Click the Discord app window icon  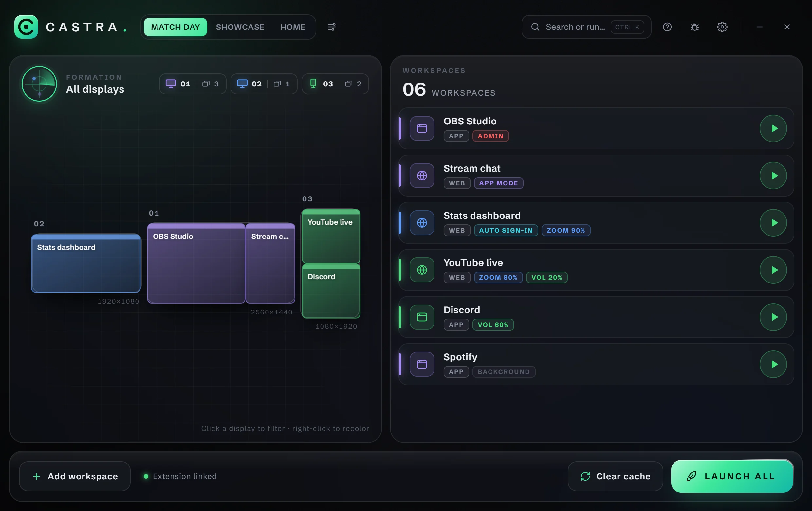(422, 317)
